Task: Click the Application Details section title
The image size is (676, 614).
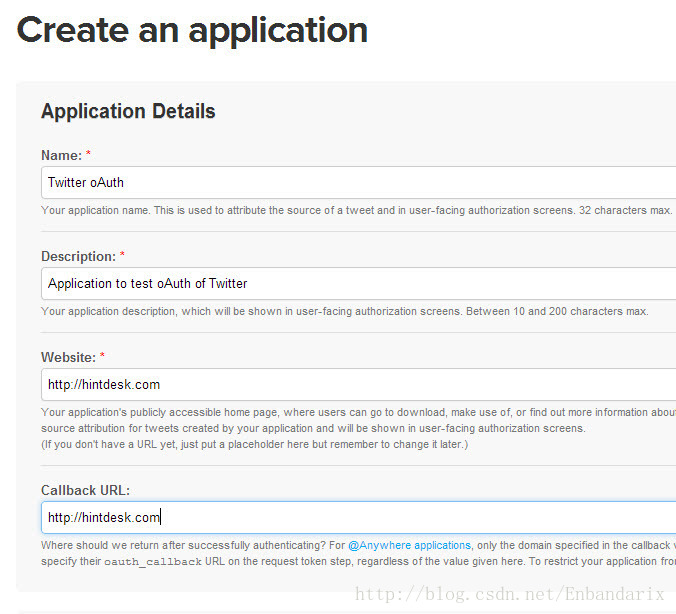Action: (x=128, y=111)
